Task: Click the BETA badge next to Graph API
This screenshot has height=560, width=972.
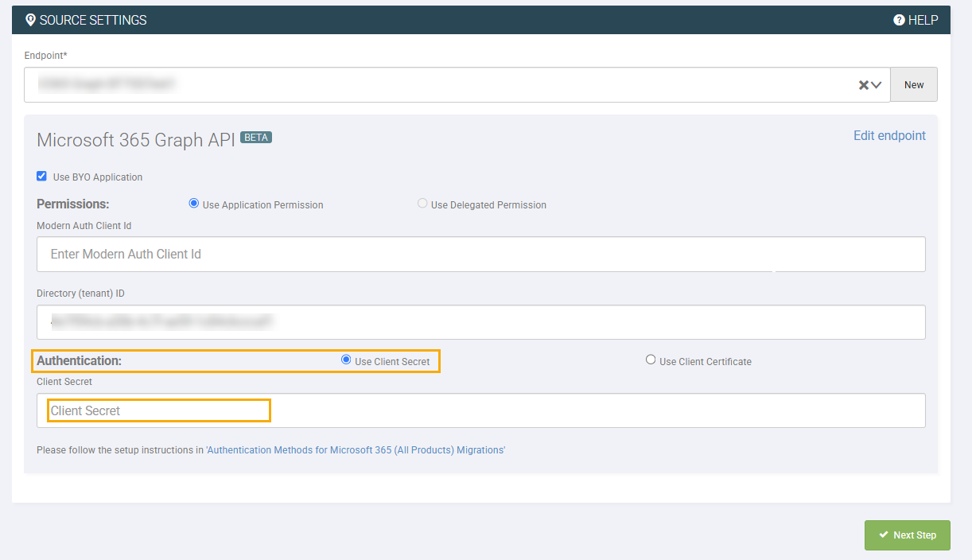Action: pyautogui.click(x=256, y=138)
